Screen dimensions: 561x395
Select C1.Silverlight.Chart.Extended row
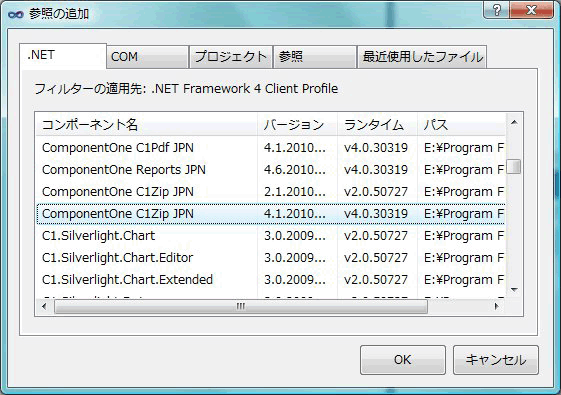[271, 280]
